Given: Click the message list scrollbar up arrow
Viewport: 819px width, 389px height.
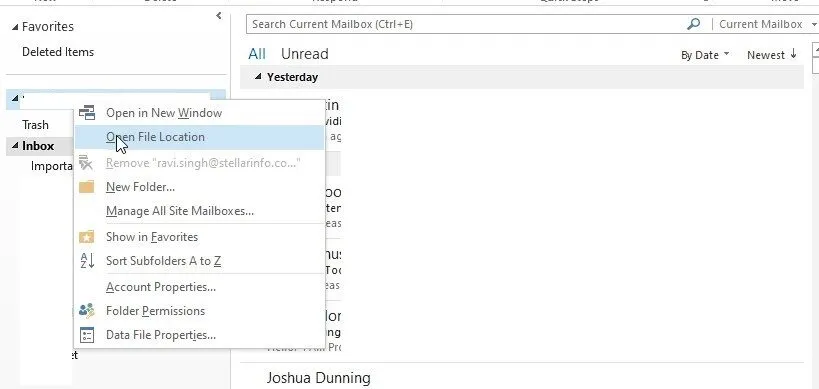Looking at the screenshot, I should click(816, 49).
